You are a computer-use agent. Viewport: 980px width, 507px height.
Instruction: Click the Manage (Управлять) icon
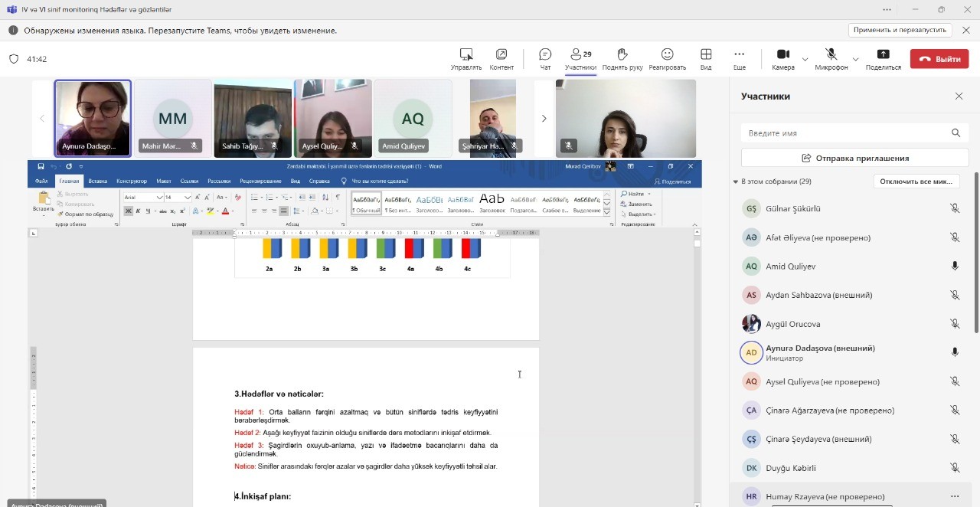pyautogui.click(x=465, y=54)
